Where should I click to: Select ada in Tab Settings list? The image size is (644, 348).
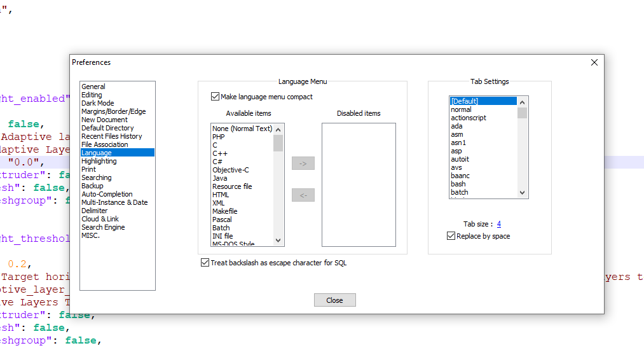[456, 126]
